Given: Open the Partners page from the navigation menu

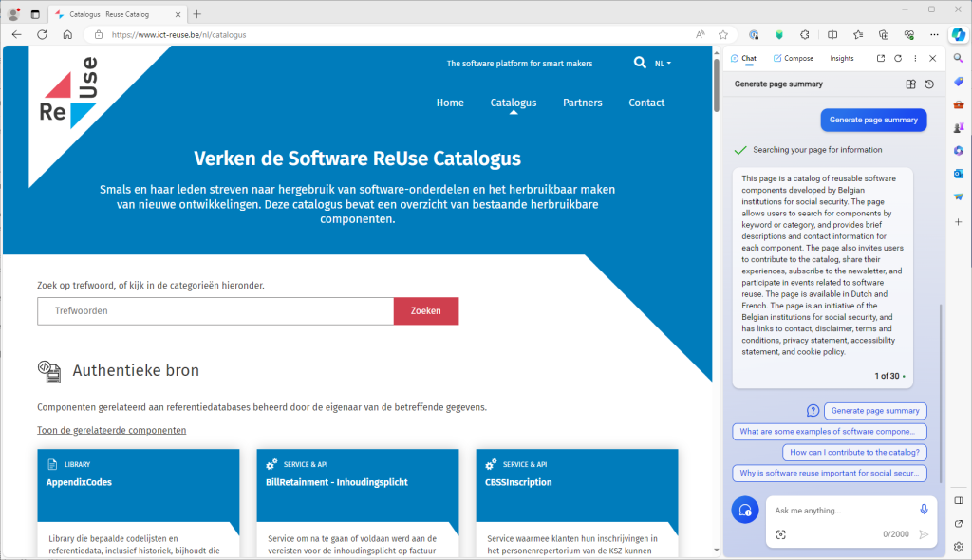Looking at the screenshot, I should 582,103.
